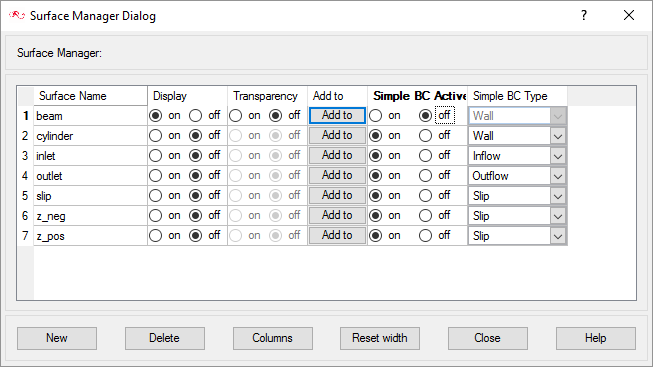The height and width of the screenshot is (367, 653).
Task: Select the z_neg surface name cell
Action: point(90,216)
